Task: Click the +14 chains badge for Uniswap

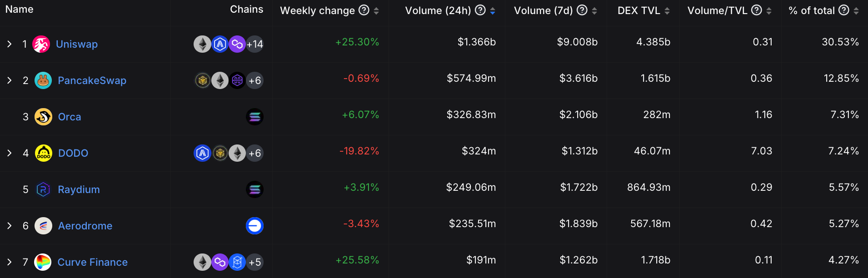Action: click(255, 44)
